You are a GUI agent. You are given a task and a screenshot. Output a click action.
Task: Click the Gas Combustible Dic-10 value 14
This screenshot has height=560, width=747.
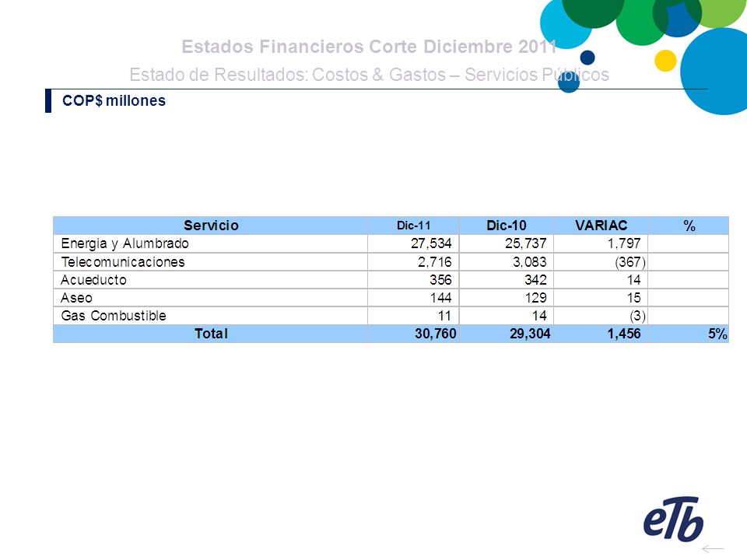(x=539, y=315)
